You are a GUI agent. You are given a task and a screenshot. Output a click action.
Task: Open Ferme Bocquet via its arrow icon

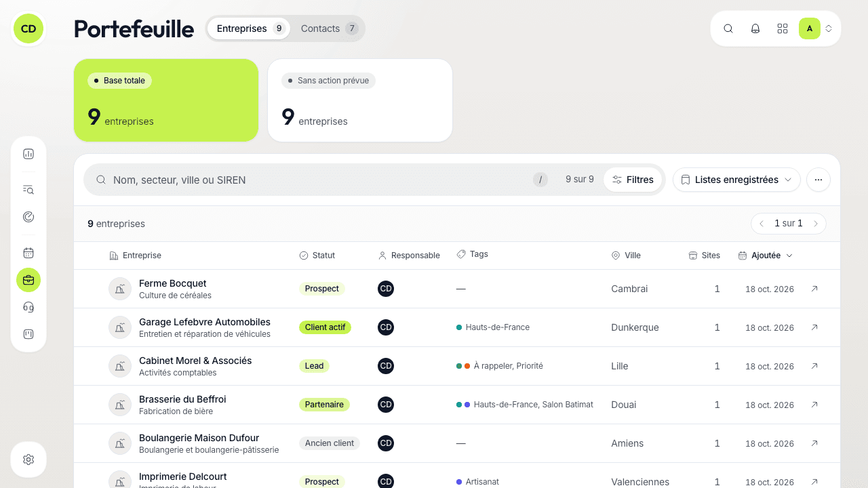click(x=814, y=289)
